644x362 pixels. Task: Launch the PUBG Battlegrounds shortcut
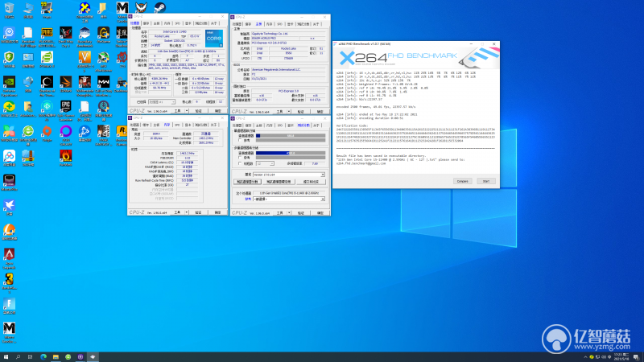[47, 35]
